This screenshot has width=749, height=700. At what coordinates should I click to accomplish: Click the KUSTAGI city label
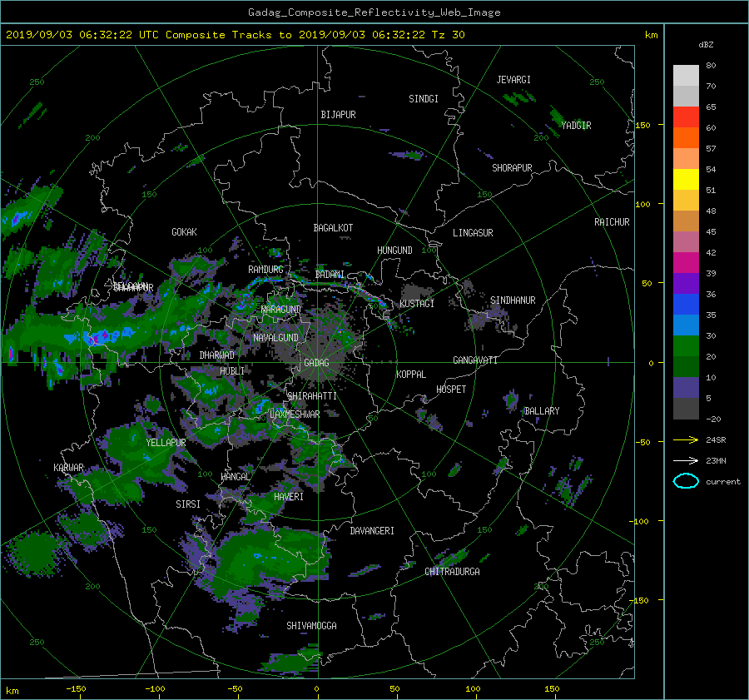[x=417, y=304]
